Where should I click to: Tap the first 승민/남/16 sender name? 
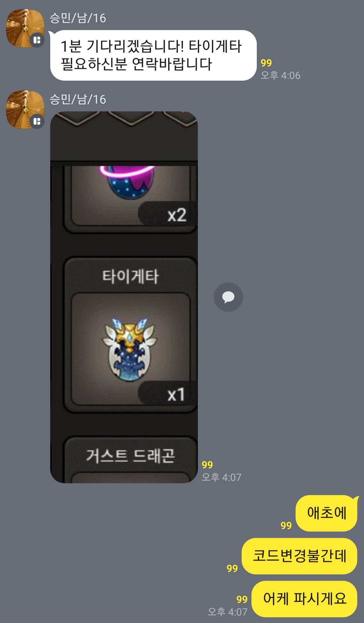[x=78, y=18]
